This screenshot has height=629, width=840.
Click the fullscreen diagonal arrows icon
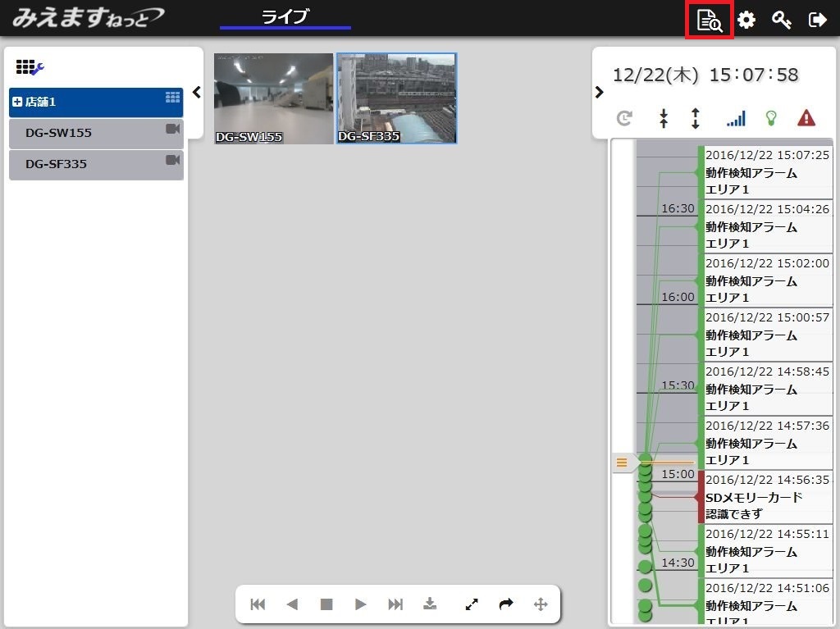(472, 604)
